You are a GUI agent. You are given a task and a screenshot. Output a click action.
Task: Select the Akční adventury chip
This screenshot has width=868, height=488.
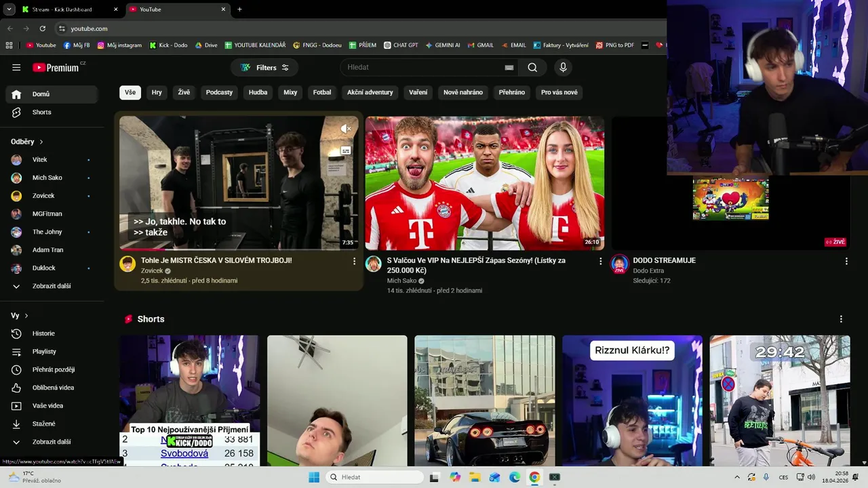click(x=370, y=92)
